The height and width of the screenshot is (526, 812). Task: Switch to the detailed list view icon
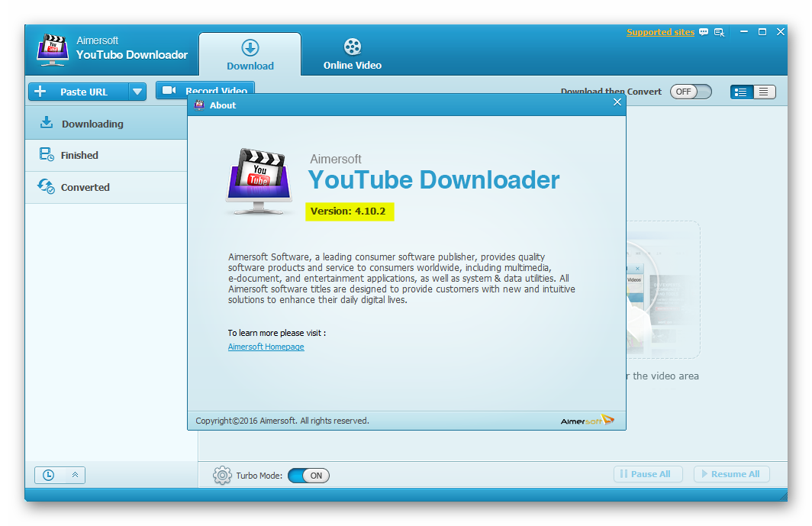coord(741,92)
